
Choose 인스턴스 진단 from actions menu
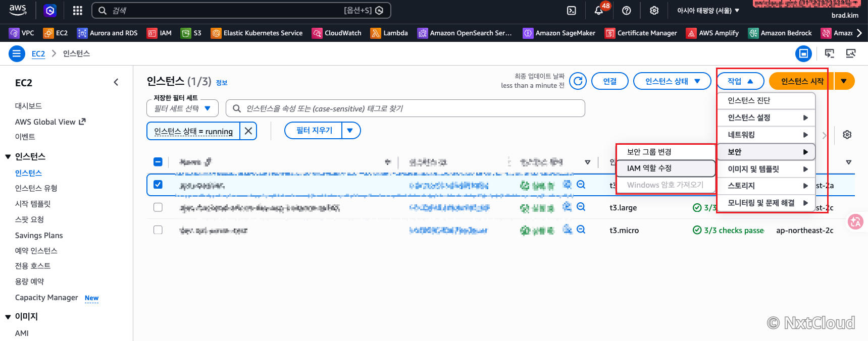click(767, 100)
